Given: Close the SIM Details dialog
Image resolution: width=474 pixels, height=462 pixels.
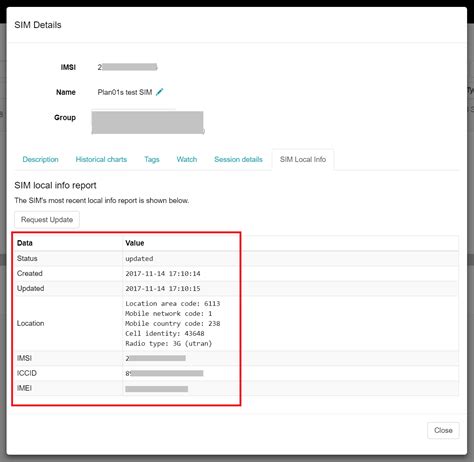Looking at the screenshot, I should point(443,430).
